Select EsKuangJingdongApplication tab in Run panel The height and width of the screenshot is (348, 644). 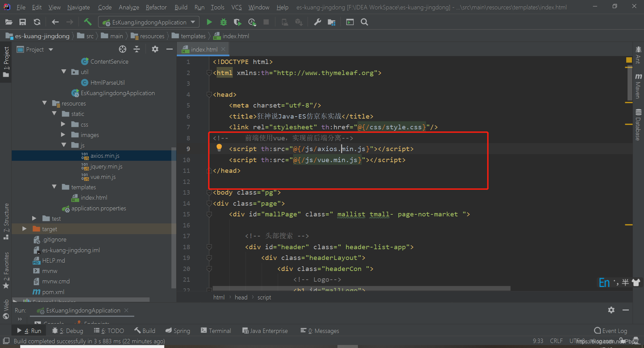pos(83,310)
